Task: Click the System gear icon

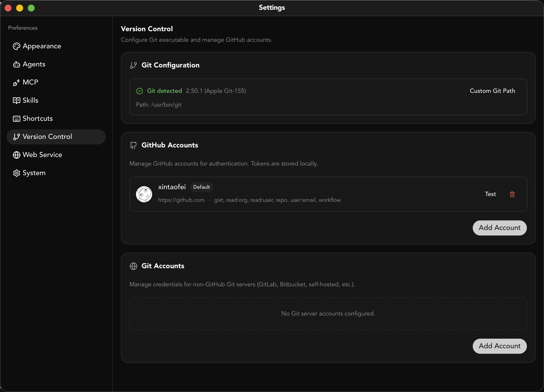Action: [16, 173]
